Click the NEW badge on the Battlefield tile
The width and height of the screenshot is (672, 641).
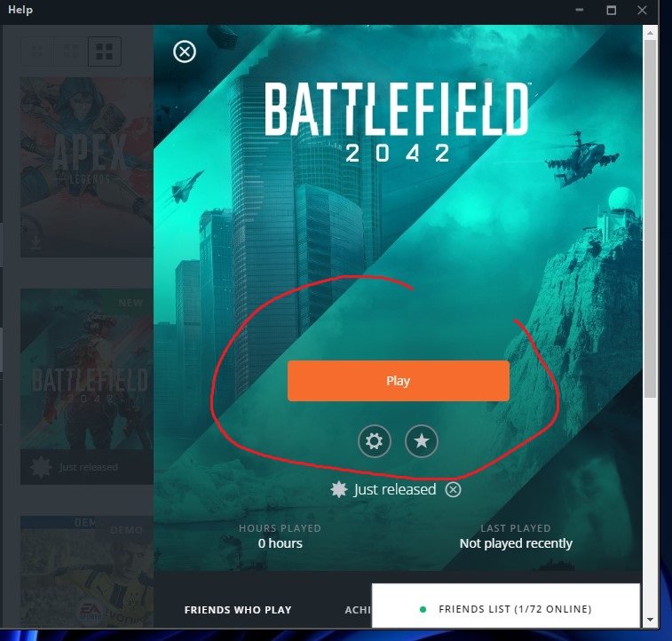pyautogui.click(x=130, y=303)
